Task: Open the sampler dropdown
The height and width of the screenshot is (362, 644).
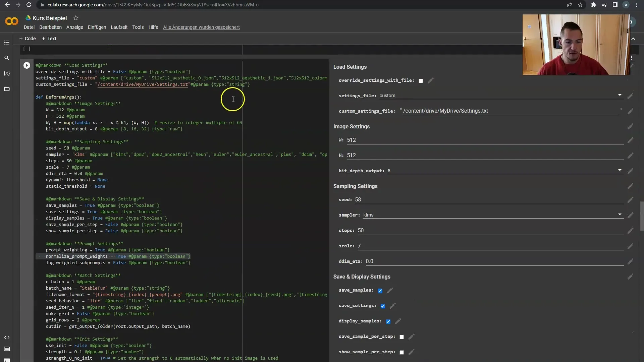Action: tap(493, 215)
